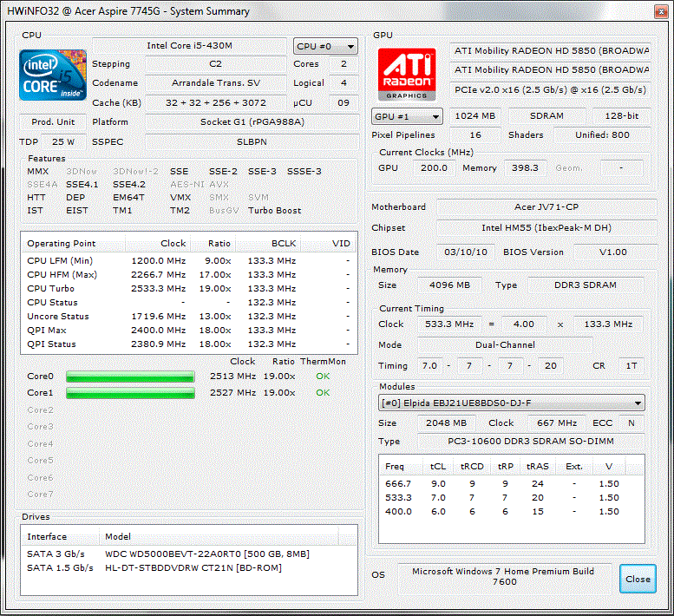Click the Stepping C2 field
The image size is (674, 616).
(x=215, y=64)
